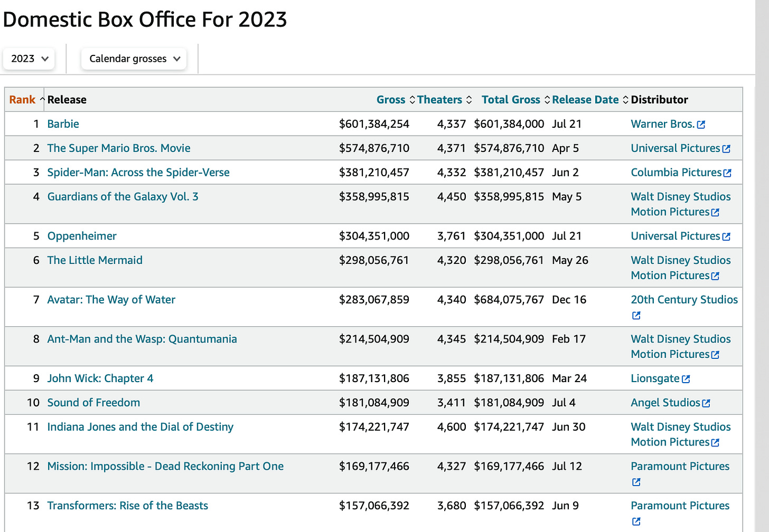Click the 20th Century Studios distributor link

(x=684, y=300)
